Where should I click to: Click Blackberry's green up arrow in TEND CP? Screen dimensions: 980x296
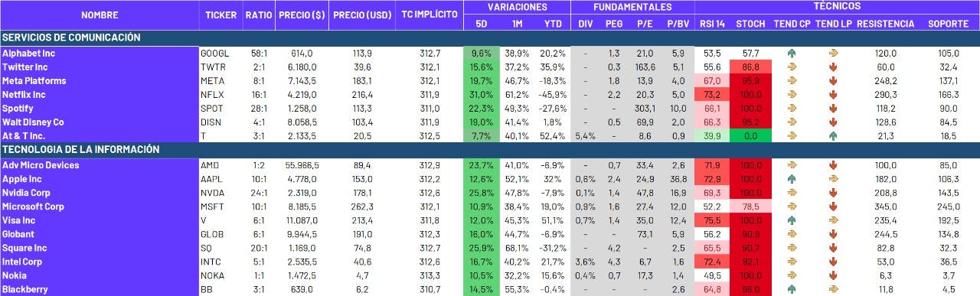[792, 289]
